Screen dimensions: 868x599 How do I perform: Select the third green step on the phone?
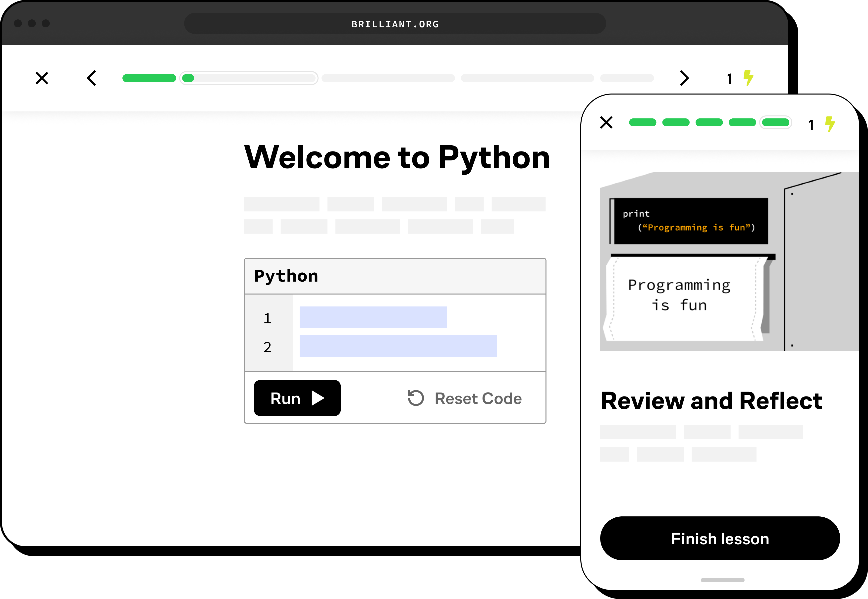(x=709, y=122)
